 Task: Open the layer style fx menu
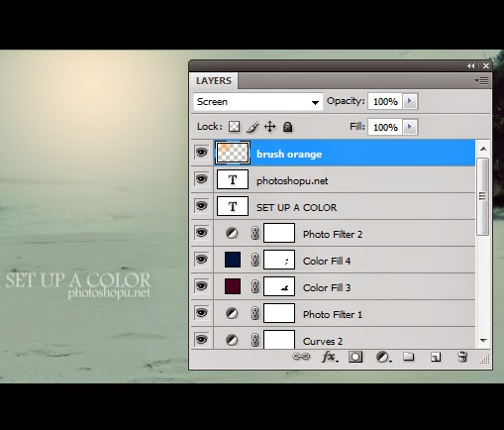coord(330,357)
